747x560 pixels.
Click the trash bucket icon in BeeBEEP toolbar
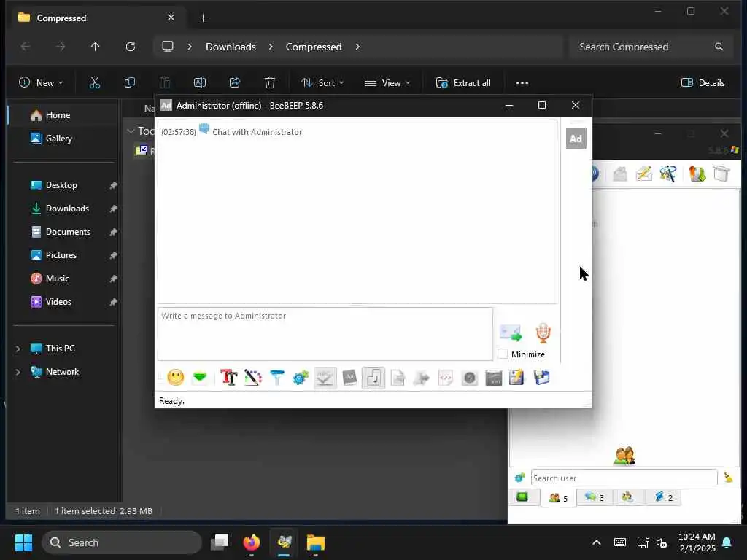(x=721, y=174)
